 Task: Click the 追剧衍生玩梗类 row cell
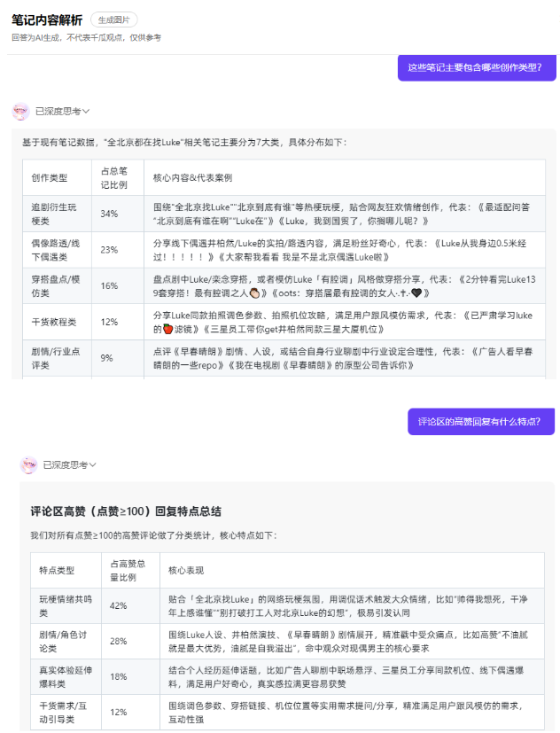[x=57, y=214]
